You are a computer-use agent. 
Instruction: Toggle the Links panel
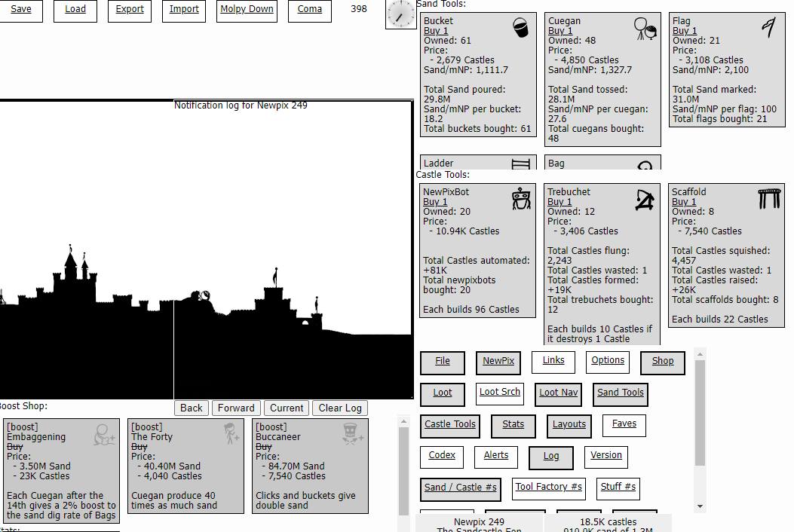(x=553, y=361)
